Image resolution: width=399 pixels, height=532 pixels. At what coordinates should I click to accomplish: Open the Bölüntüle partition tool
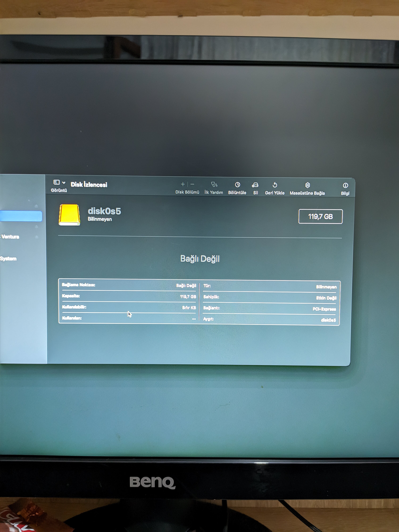pyautogui.click(x=237, y=185)
